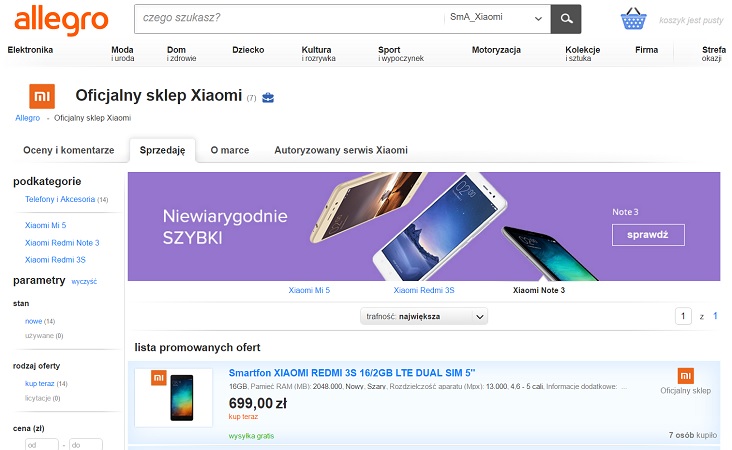Click the briefcase icon beside shop title

268,98
